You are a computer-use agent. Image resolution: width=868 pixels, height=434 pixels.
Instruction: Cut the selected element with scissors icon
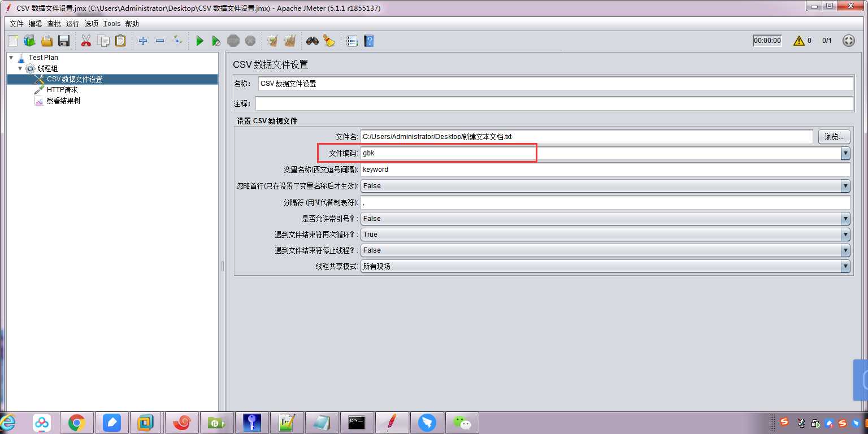86,41
